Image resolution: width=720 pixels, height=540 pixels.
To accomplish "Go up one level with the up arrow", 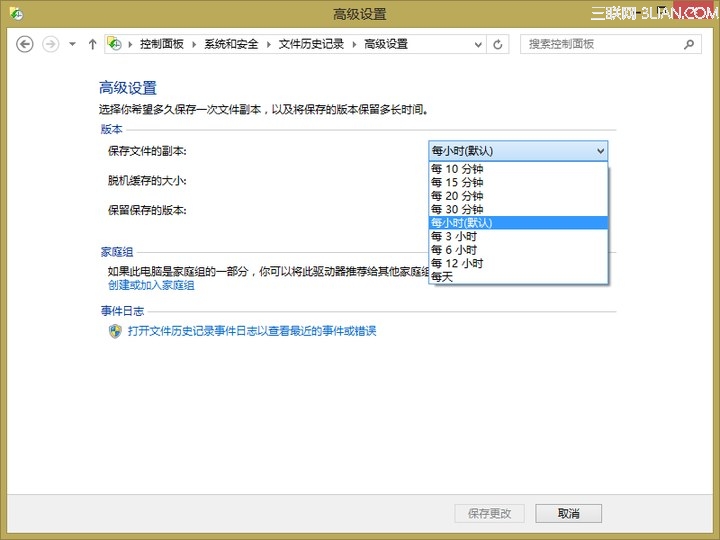I will click(x=92, y=44).
